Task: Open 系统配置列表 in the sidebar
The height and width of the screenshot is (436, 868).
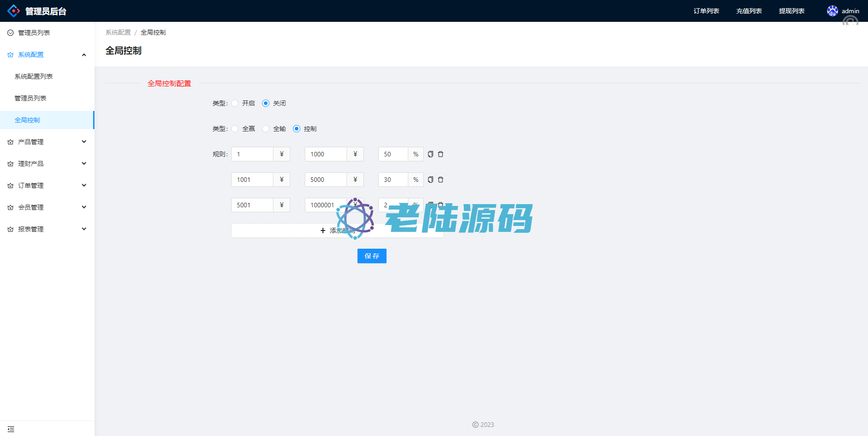Action: [x=34, y=76]
